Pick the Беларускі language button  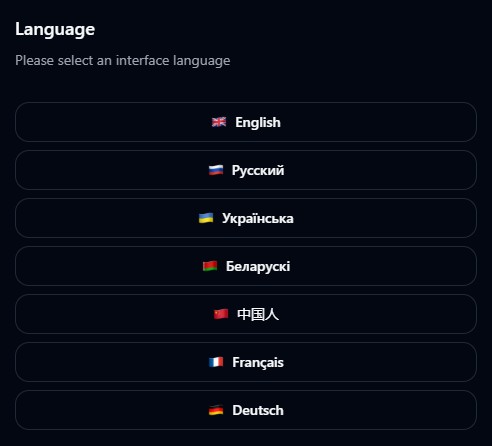[x=246, y=266]
